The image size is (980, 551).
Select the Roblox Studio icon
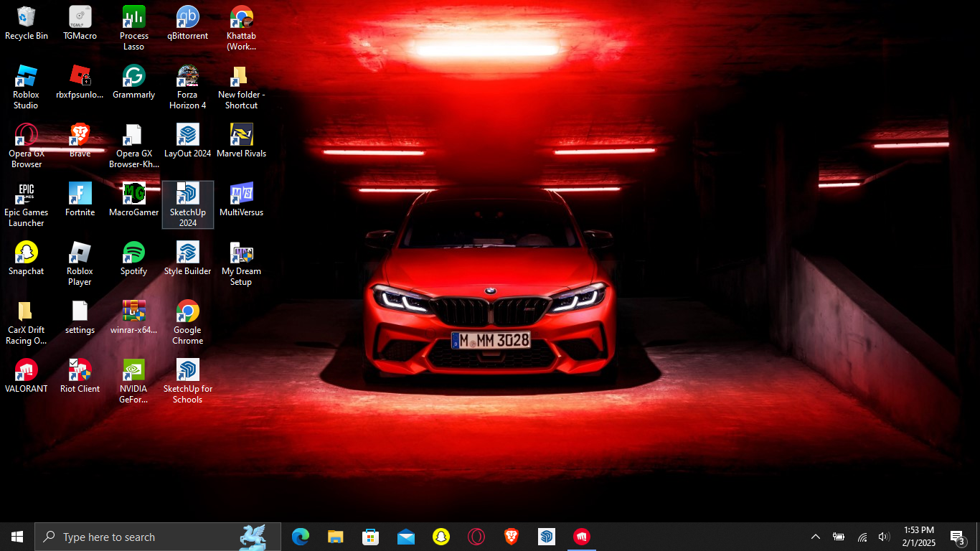(27, 87)
